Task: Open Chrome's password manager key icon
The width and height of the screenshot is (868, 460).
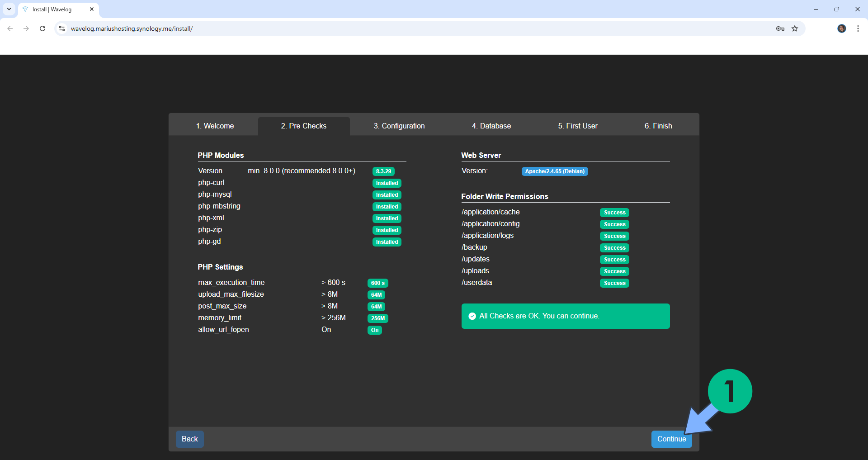Action: coord(779,28)
